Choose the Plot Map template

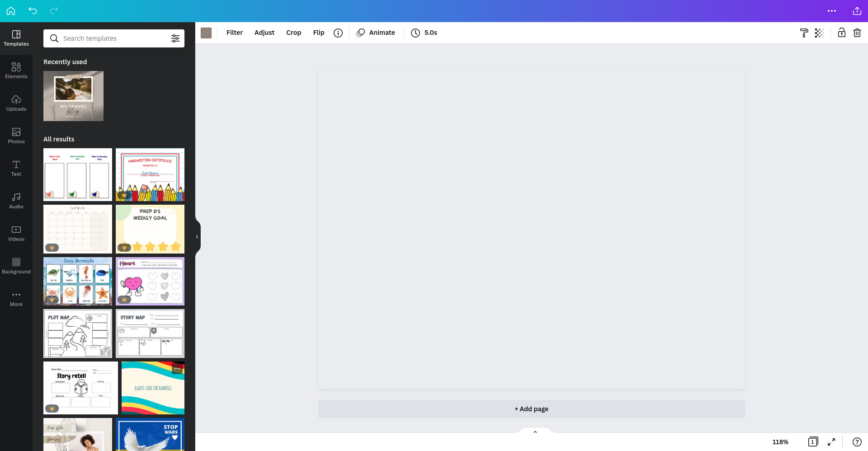coord(78,334)
